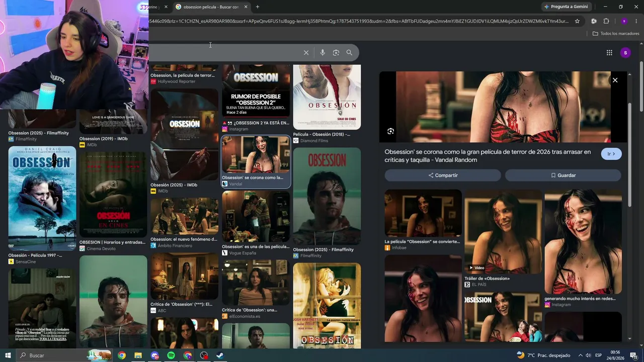Open Steam from the taskbar
Screen dimensions: 644x362
(220, 355)
